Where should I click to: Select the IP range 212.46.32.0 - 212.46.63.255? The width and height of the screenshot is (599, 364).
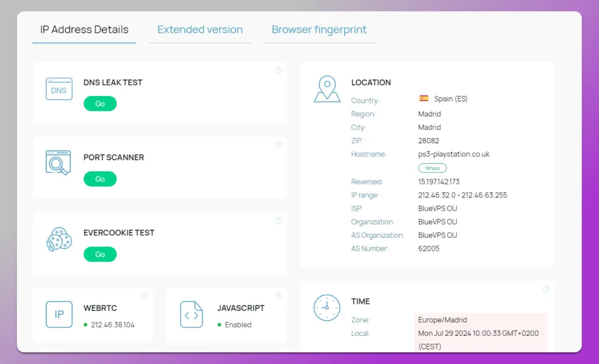pos(463,195)
